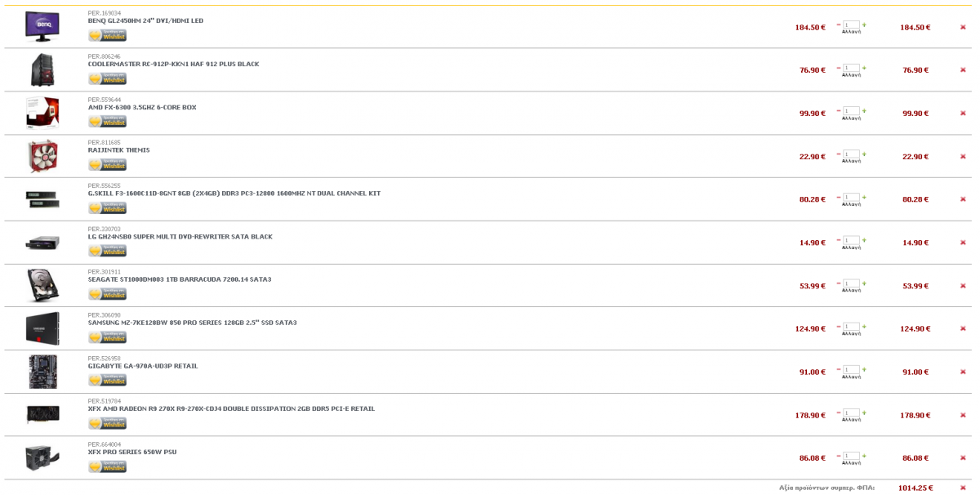Image resolution: width=980 pixels, height=495 pixels.
Task: Remove Raijintek Themis cooler from cart
Action: 963,156
